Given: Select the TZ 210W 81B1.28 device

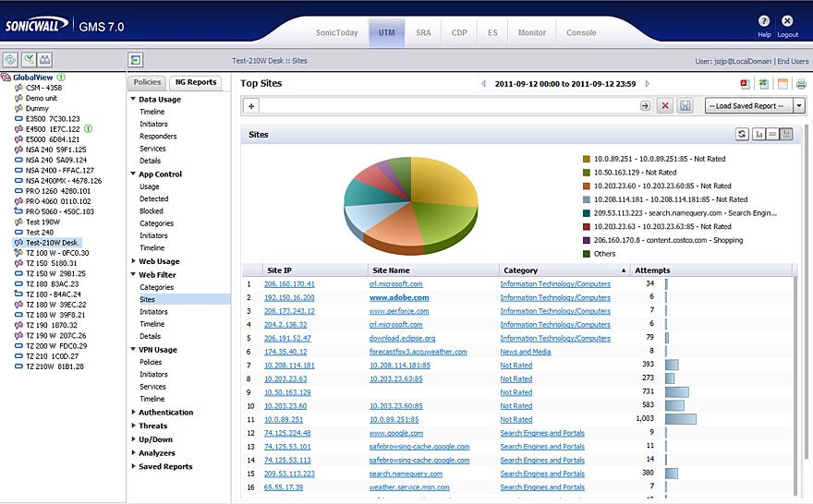Looking at the screenshot, I should pos(55,366).
